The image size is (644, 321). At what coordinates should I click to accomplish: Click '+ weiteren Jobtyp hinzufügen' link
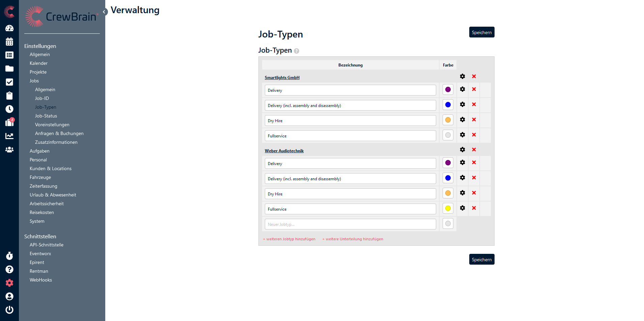pyautogui.click(x=289, y=239)
